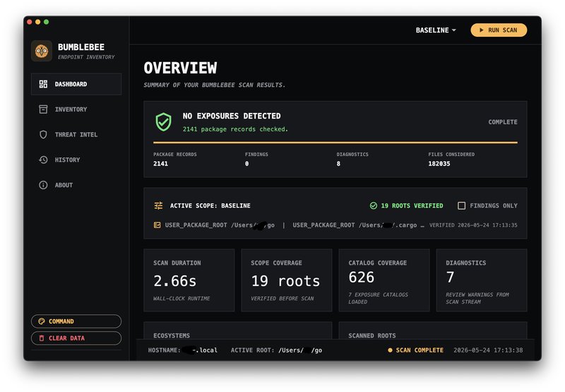Image resolution: width=565 pixels, height=392 pixels.
Task: Click '7 exposure catalogs loaded' text
Action: coord(378,298)
